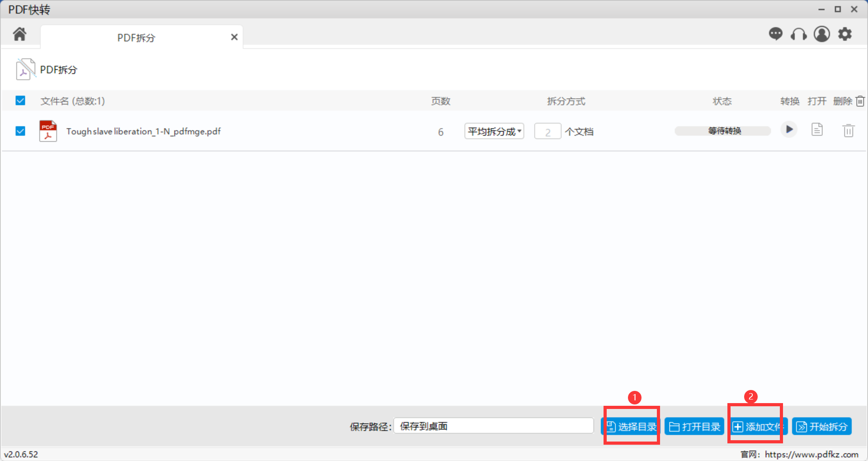Open settings gear icon
The width and height of the screenshot is (868, 461).
[x=844, y=34]
